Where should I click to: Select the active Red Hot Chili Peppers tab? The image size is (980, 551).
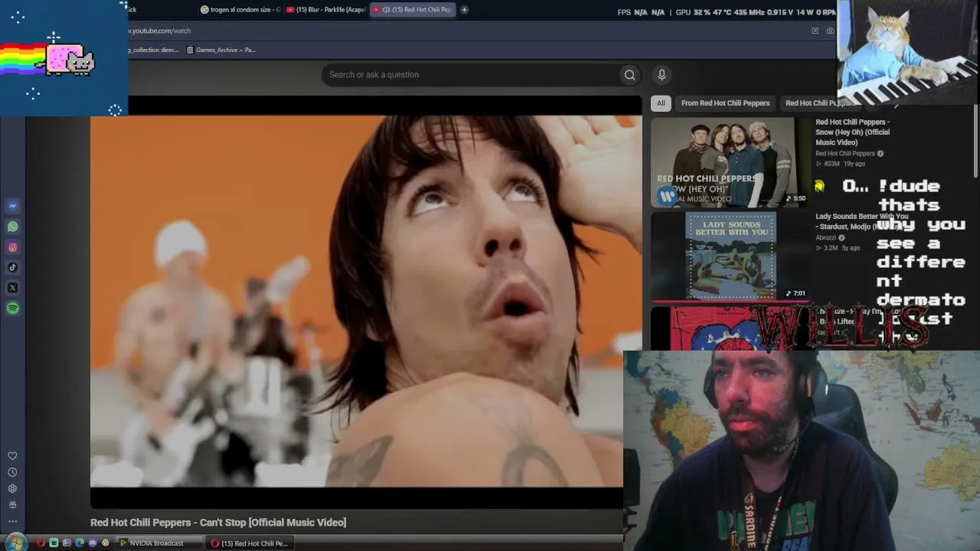(413, 10)
